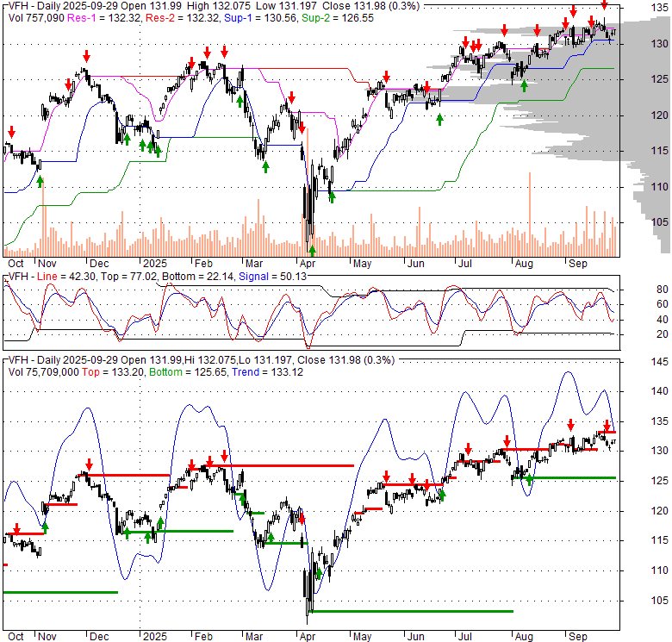
Task: Click the oscillator "Bottom = 22.14" value
Action: pyautogui.click(x=197, y=277)
